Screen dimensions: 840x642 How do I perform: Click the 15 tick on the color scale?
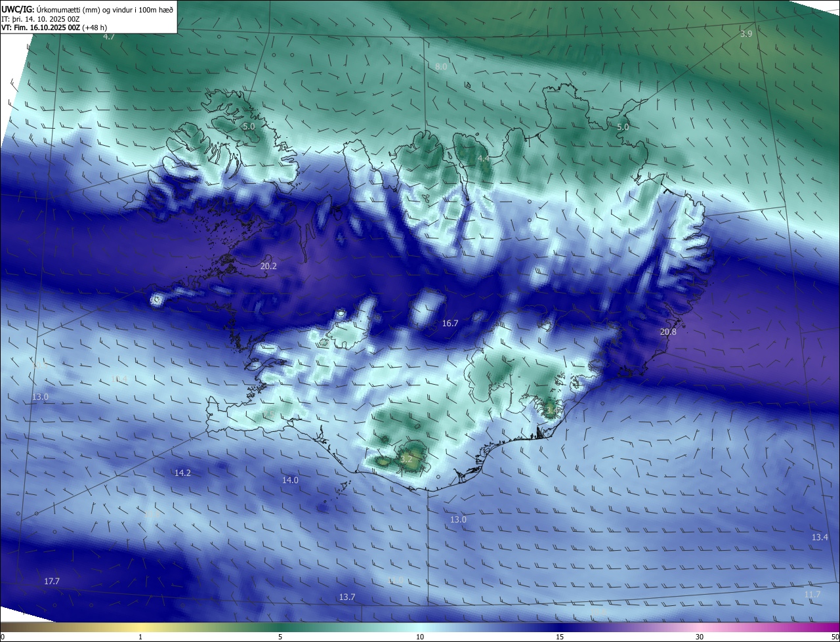[560, 637]
